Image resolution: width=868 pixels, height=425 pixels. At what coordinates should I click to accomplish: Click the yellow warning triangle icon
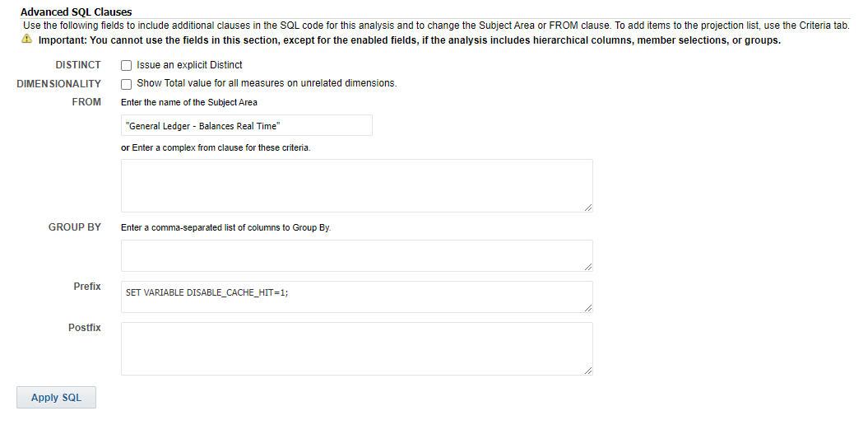click(x=26, y=40)
